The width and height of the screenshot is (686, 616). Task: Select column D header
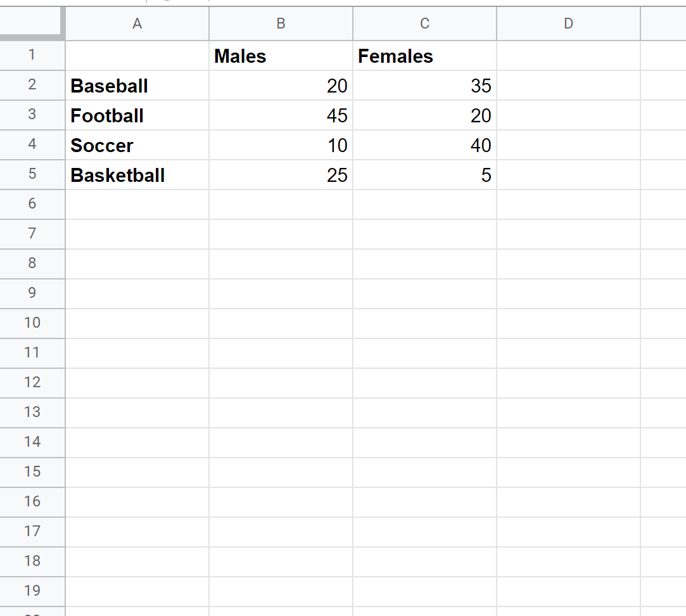click(x=568, y=24)
